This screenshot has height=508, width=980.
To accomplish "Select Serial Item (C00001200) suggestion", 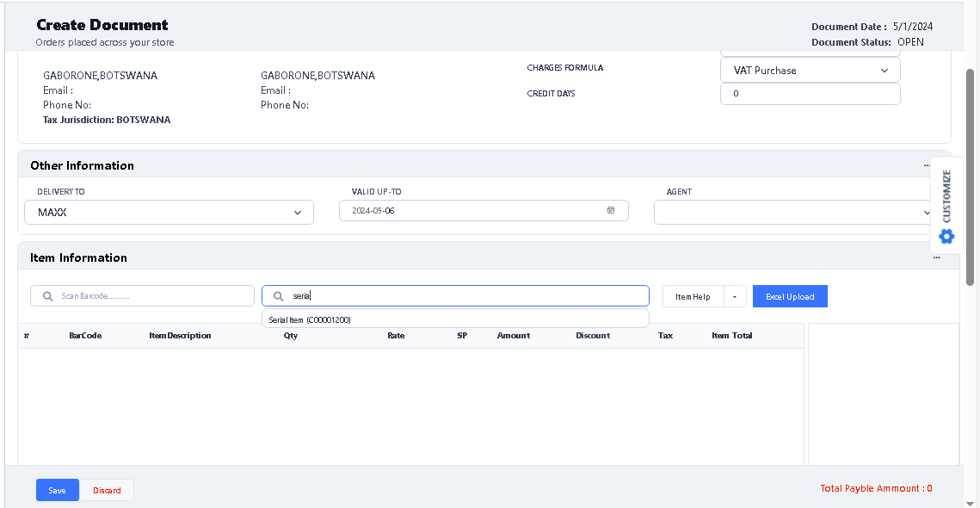I will 310,319.
